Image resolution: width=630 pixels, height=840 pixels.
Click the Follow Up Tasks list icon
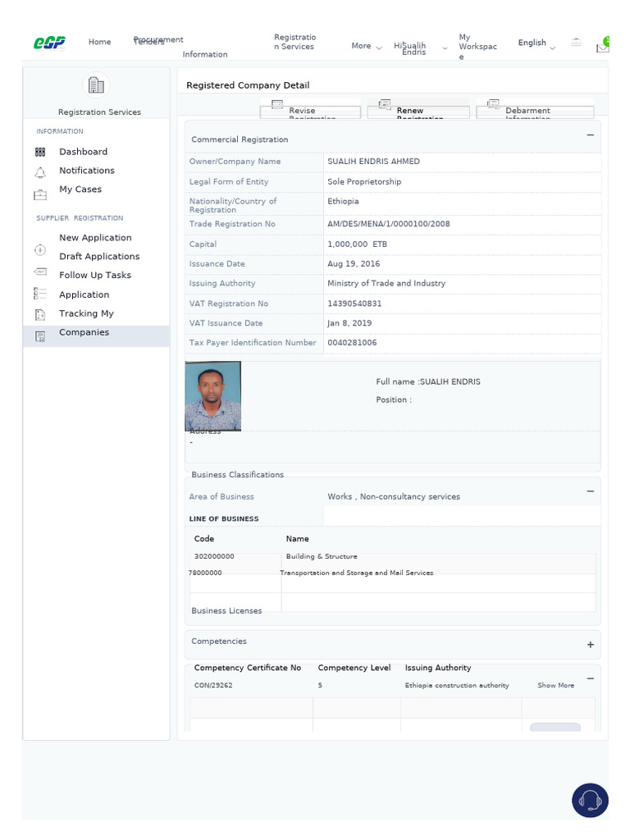[x=40, y=294]
